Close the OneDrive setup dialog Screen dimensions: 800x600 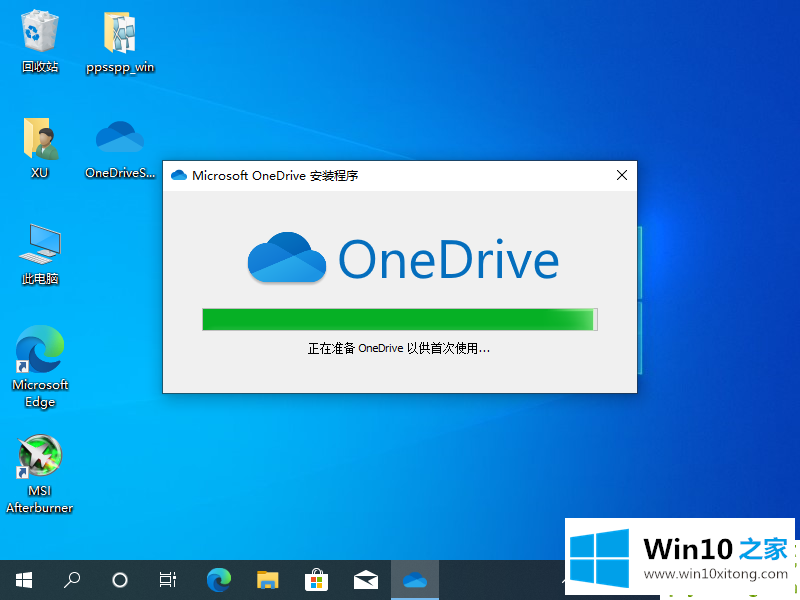click(621, 176)
